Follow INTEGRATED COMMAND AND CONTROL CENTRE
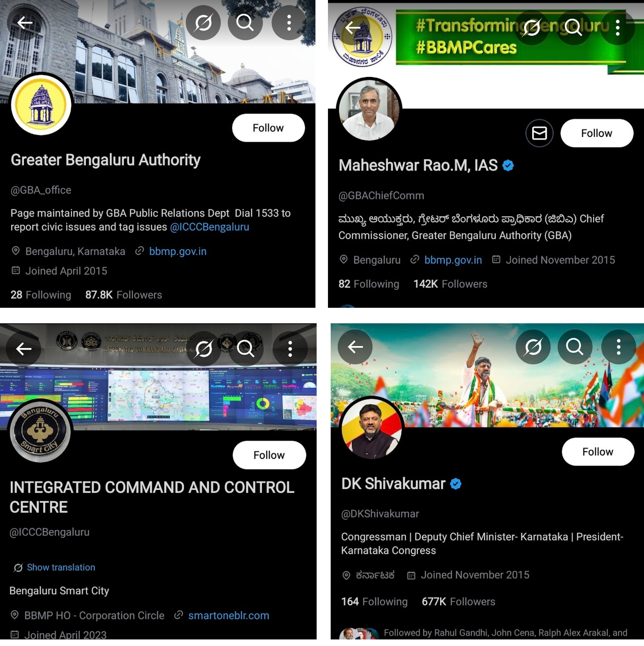This screenshot has width=644, height=646. 269,455
